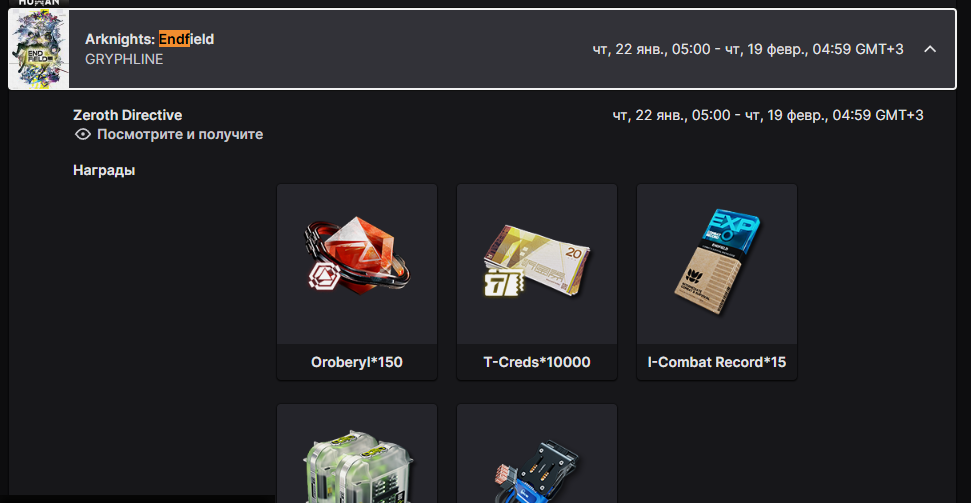Image resolution: width=971 pixels, height=503 pixels.
Task: Select the I-Combat Record*15 reward label
Action: (x=716, y=362)
